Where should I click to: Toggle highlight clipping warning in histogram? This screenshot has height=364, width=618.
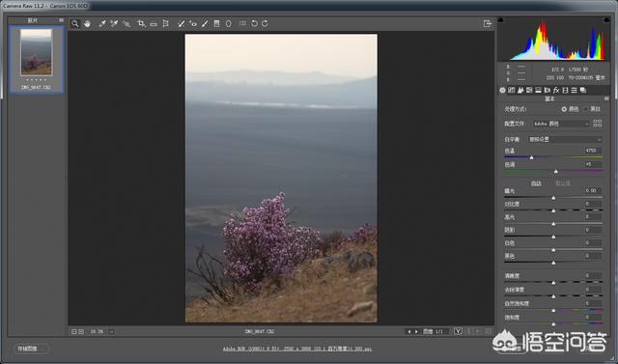[x=606, y=19]
